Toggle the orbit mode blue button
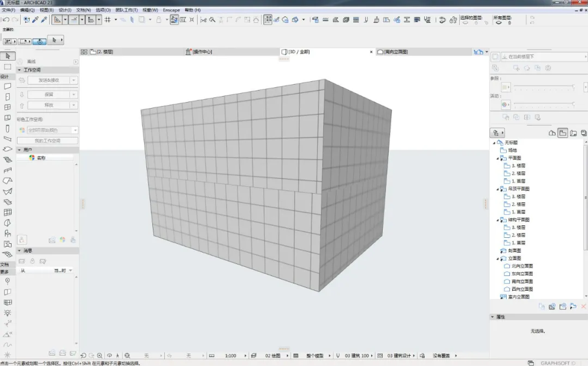Screen dimensions: 588x366 click(x=39, y=41)
